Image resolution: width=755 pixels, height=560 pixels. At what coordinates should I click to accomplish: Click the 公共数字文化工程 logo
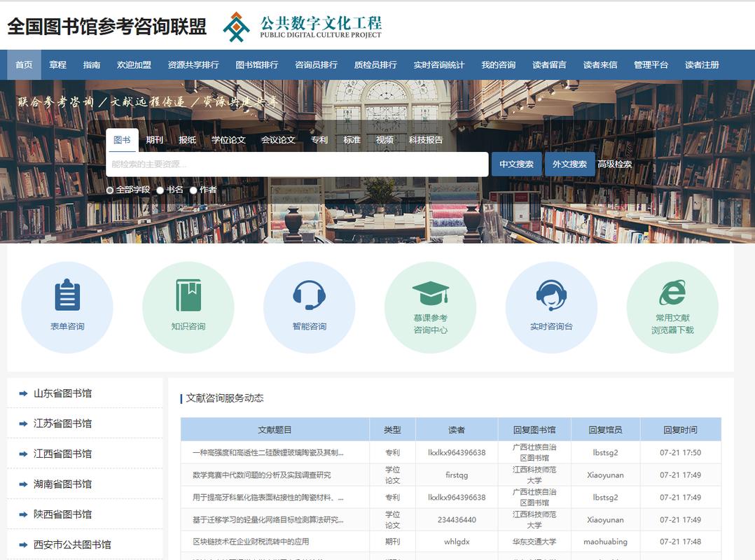click(x=303, y=27)
